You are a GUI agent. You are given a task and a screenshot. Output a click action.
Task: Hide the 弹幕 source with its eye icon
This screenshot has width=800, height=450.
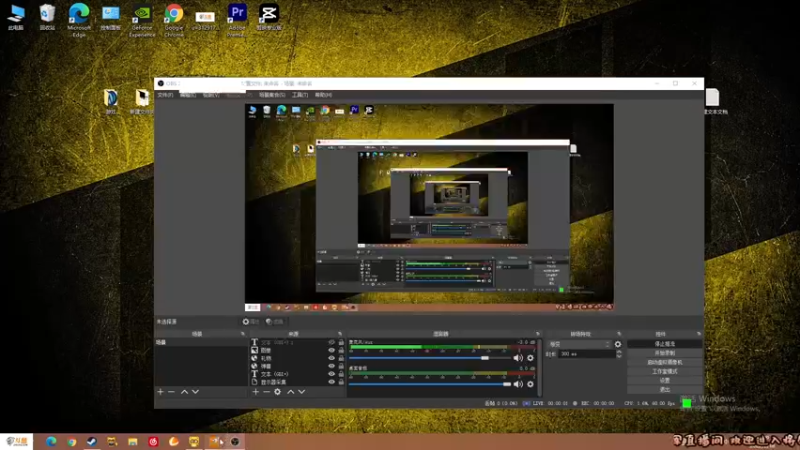point(332,366)
